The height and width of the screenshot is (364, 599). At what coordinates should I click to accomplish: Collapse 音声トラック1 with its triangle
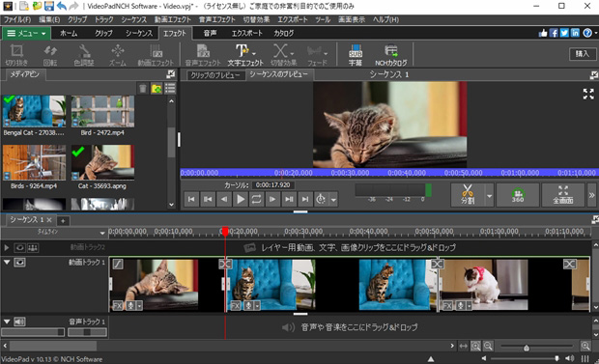pyautogui.click(x=7, y=322)
